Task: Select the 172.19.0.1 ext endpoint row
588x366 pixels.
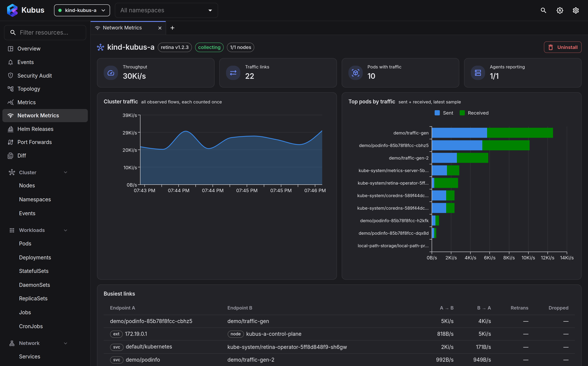Action: (x=339, y=334)
